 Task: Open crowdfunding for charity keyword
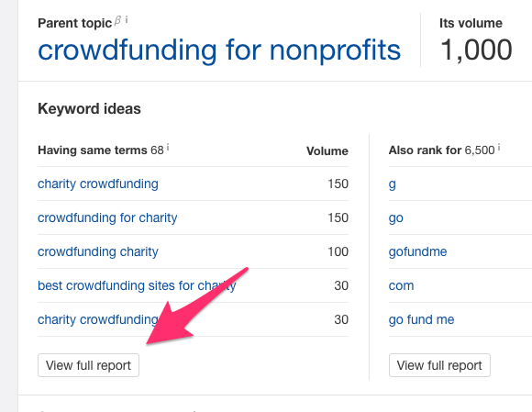click(x=107, y=217)
